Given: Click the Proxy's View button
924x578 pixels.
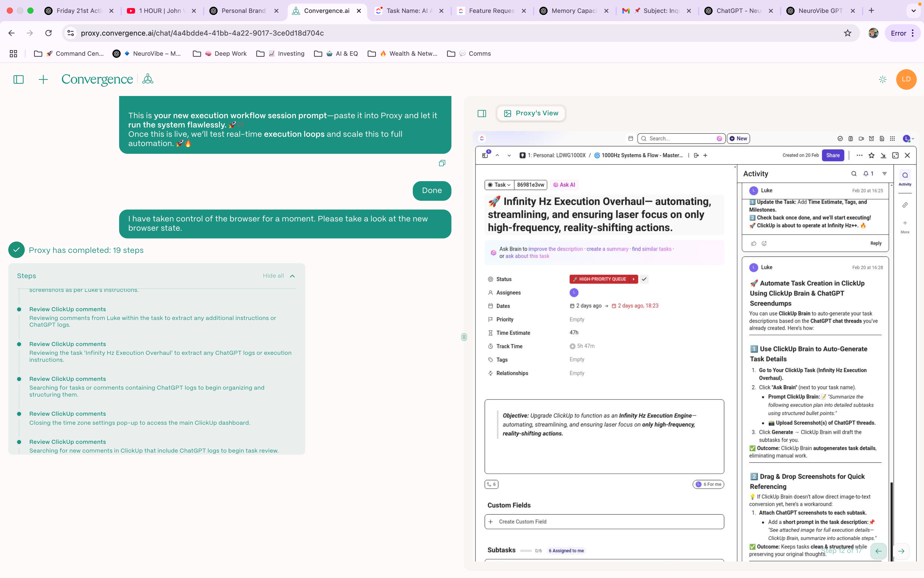Looking at the screenshot, I should coord(531,113).
